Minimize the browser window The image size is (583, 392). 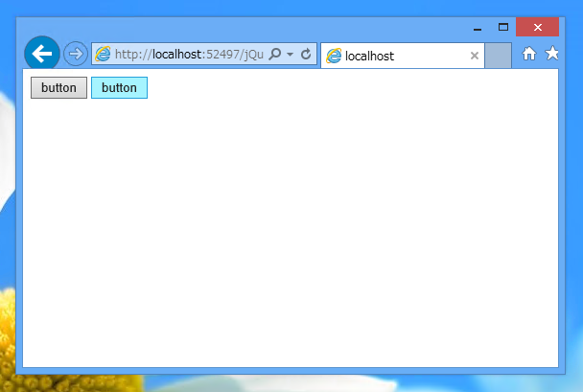coord(478,29)
